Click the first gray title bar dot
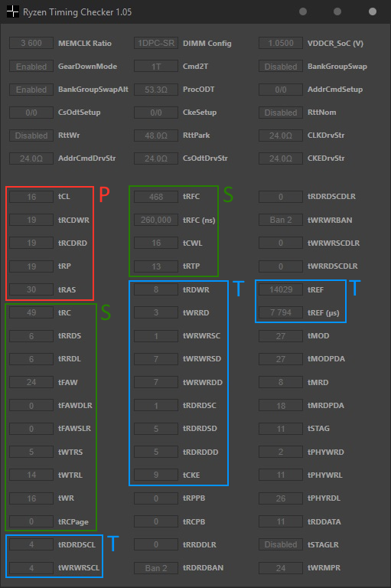This screenshot has height=588, width=391. (303, 11)
